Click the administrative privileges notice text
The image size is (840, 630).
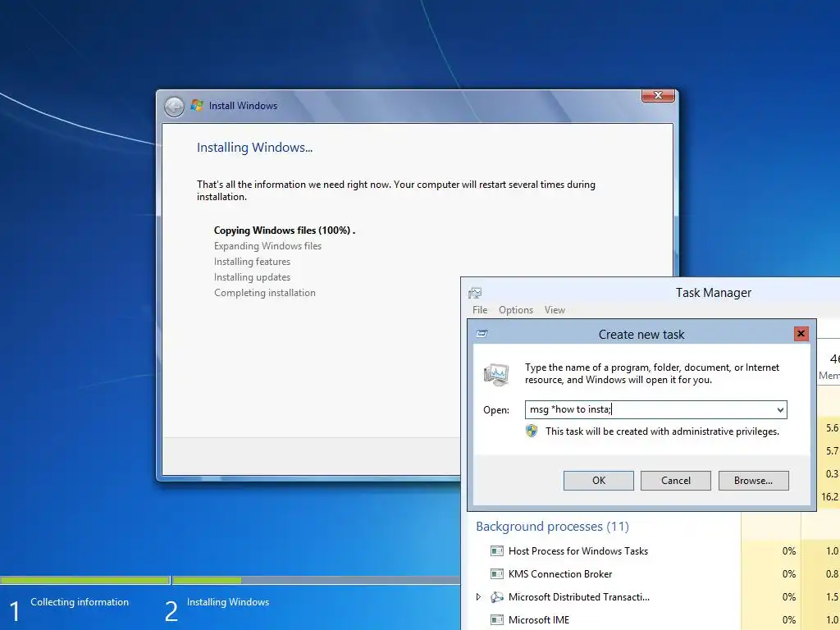662,431
